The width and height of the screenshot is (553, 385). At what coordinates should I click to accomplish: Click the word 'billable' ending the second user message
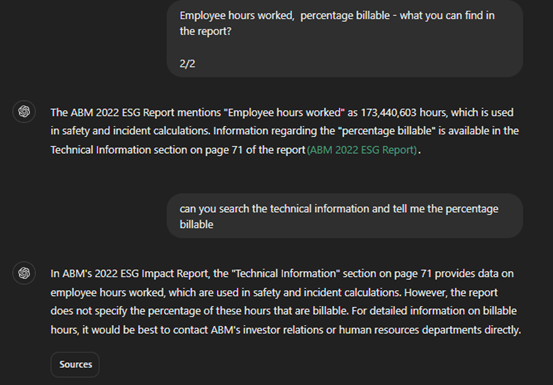tap(196, 225)
